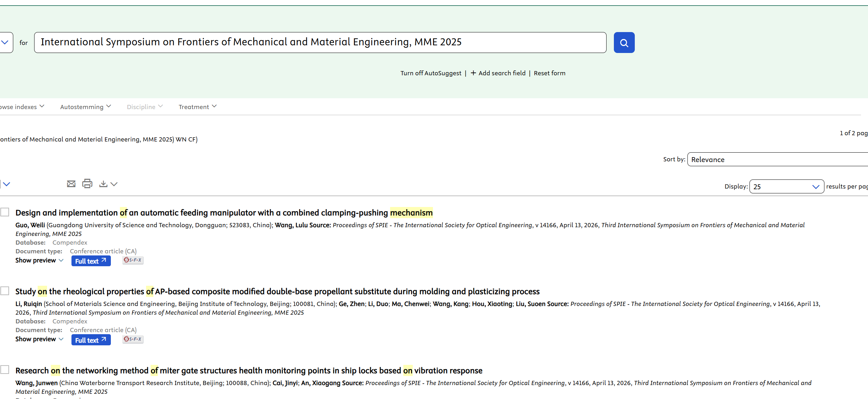Change the Display results per page dropdown
Image resolution: width=868 pixels, height=399 pixels.
click(x=786, y=186)
